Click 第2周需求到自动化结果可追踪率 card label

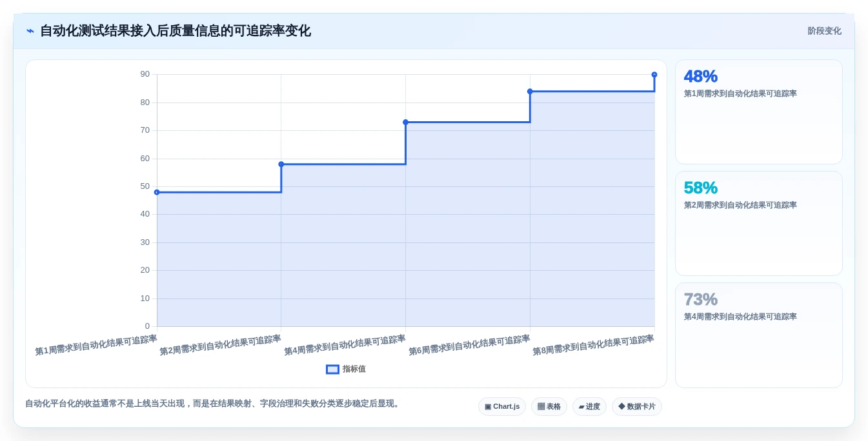tap(740, 205)
